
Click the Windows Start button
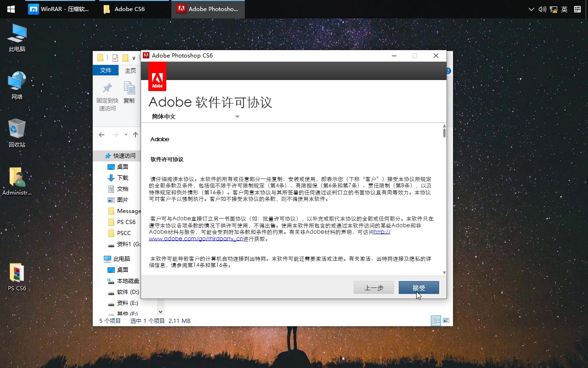pyautogui.click(x=11, y=9)
